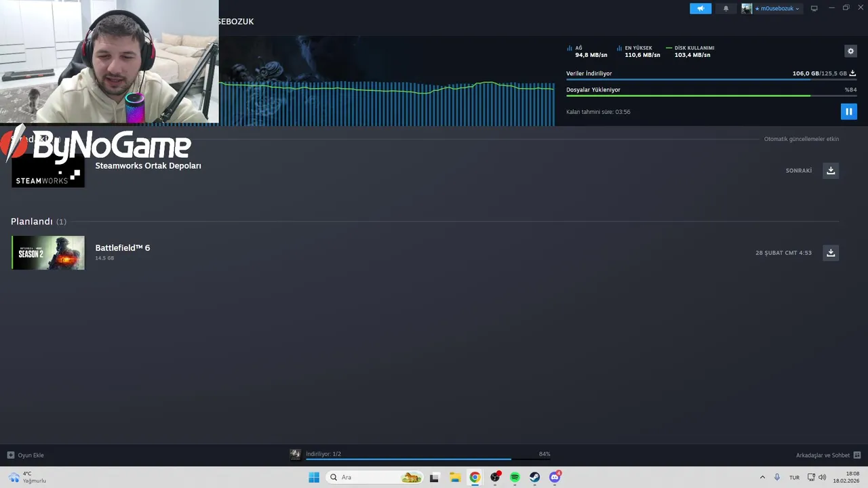Viewport: 868px width, 488px height.
Task: Click the DİSK KULLANIMI 103,4 MB/sn statistic
Action: pyautogui.click(x=690, y=52)
